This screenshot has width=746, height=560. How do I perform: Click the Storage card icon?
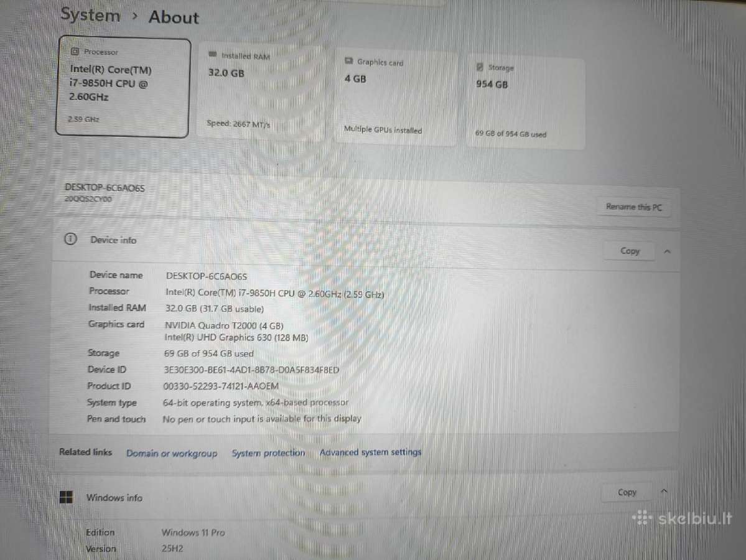480,67
